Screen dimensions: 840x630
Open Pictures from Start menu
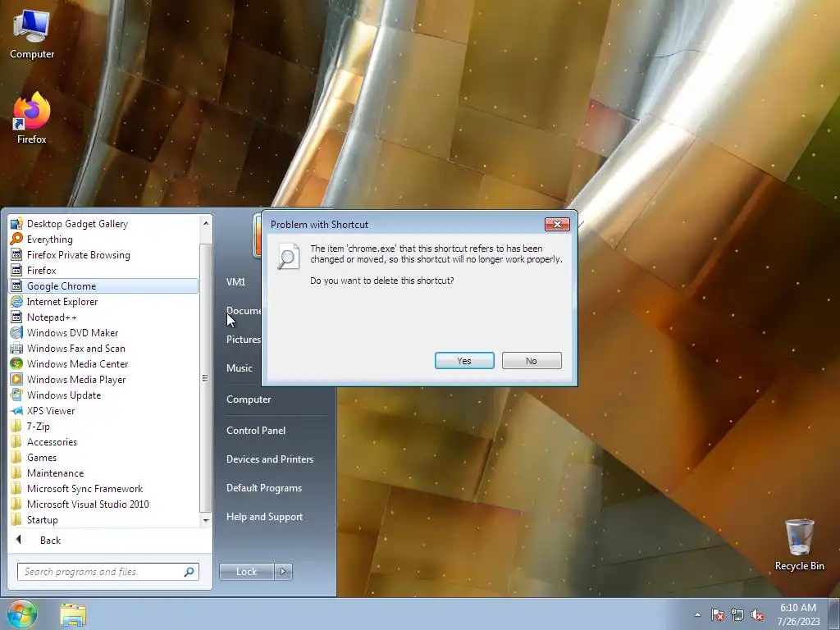click(x=243, y=339)
